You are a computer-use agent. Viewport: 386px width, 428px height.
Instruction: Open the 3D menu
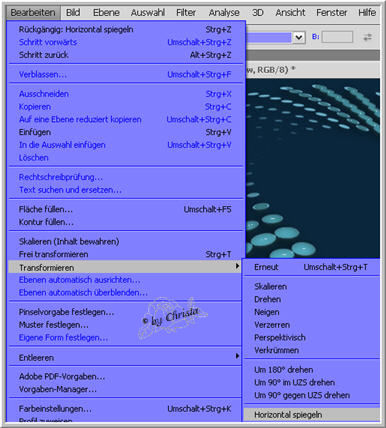coord(258,13)
